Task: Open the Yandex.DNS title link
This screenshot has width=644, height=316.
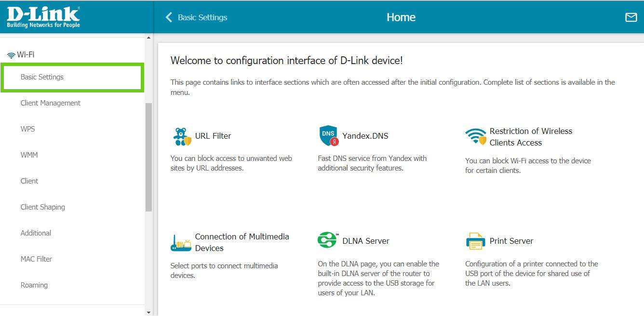Action: coord(365,136)
